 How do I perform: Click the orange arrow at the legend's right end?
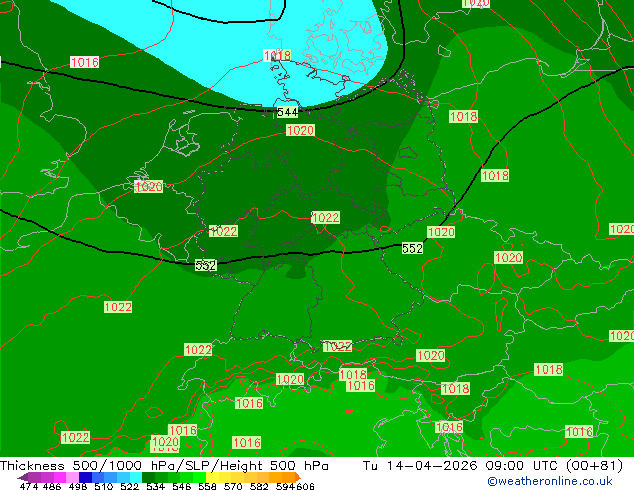(x=298, y=477)
